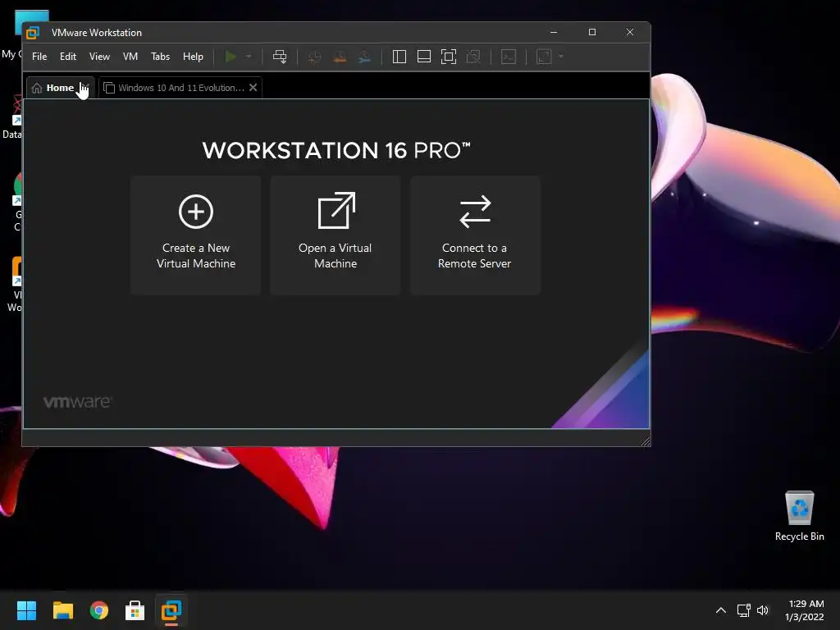Click Connect to a Remote Server
Screen dimensions: 840x630
click(475, 235)
